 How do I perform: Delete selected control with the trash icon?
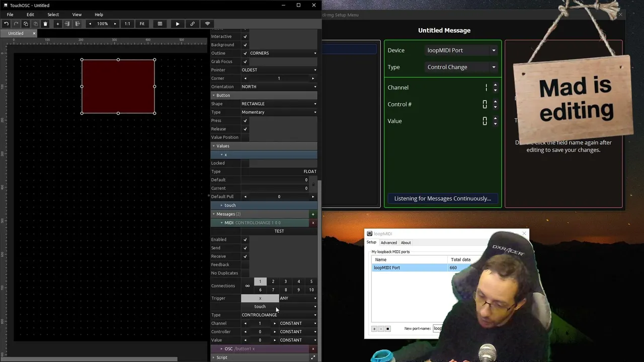pos(45,24)
